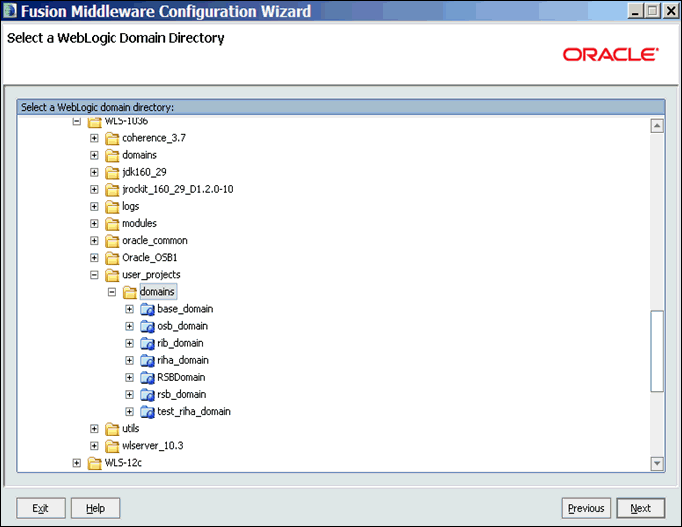Click the modules folder icon

112,223
